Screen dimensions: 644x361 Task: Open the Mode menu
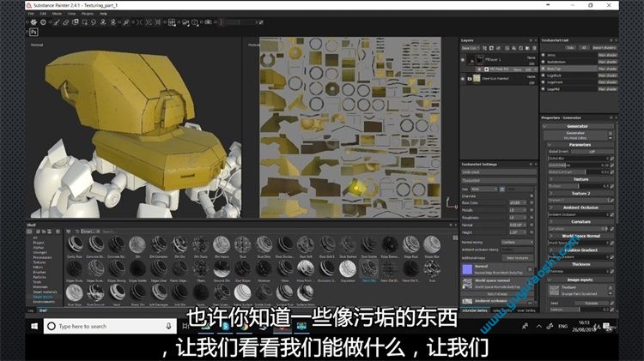(57, 14)
